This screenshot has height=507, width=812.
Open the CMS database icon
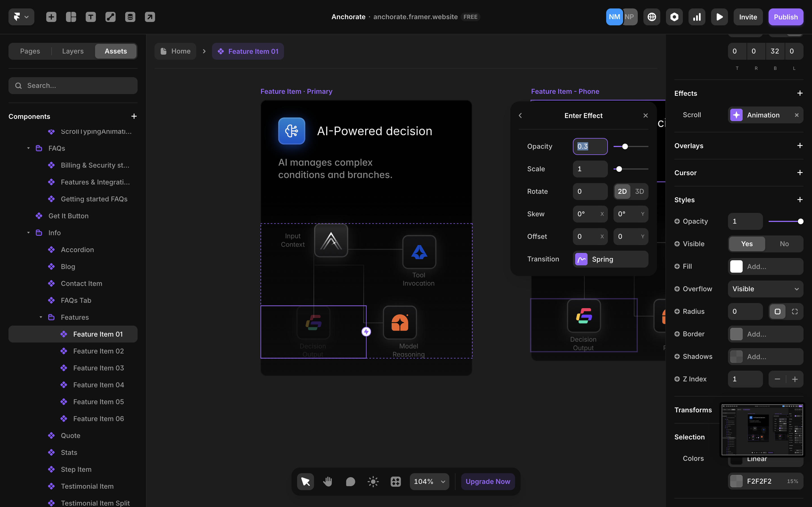(130, 17)
